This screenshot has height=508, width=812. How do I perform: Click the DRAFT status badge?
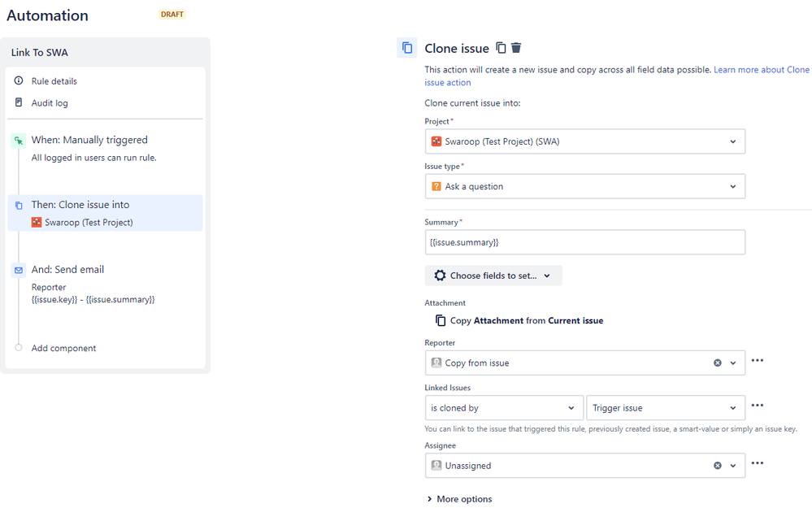coord(172,15)
